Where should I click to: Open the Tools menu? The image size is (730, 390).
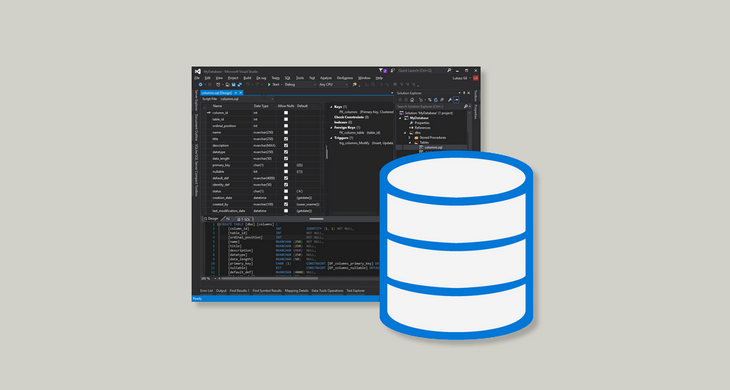click(300, 78)
